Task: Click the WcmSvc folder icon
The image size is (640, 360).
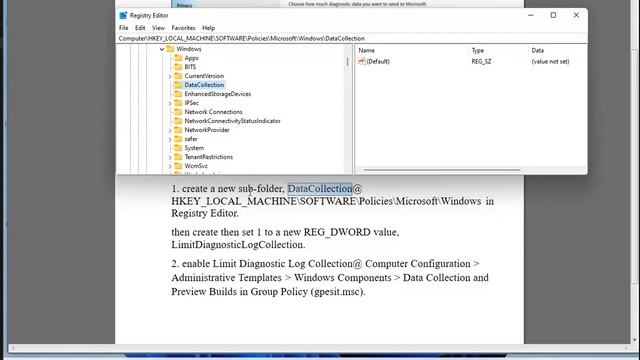Action: (x=178, y=166)
